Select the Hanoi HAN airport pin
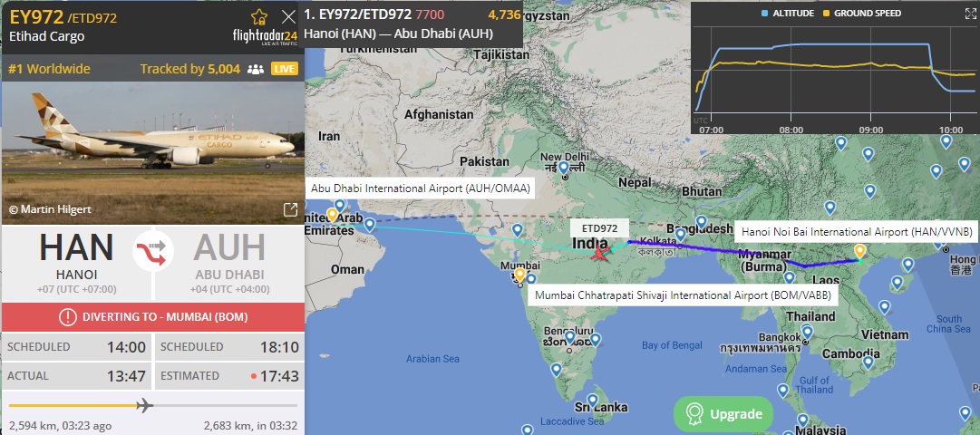The height and width of the screenshot is (435, 980). point(860,251)
